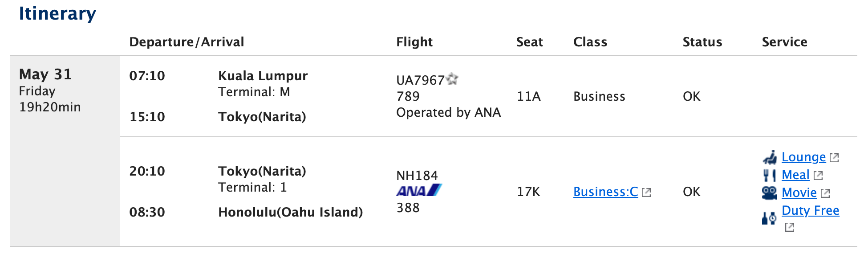868x254 pixels.
Task: Open the Lounge service link
Action: pos(803,157)
